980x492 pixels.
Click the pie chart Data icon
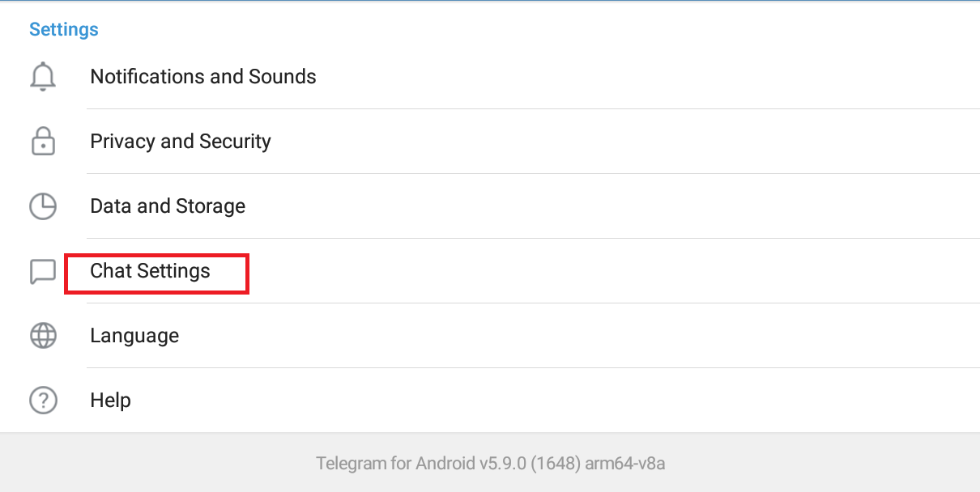tap(43, 206)
